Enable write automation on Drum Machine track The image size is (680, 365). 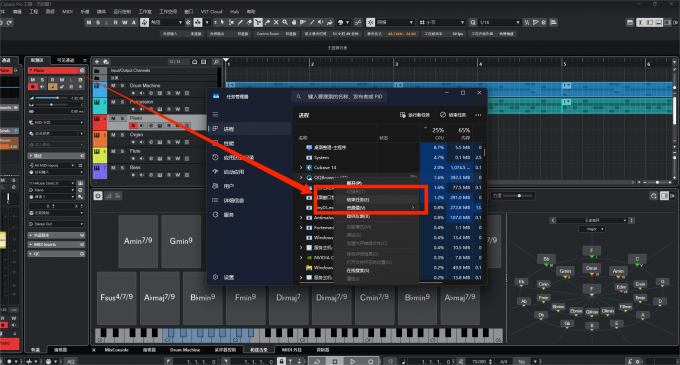click(178, 93)
